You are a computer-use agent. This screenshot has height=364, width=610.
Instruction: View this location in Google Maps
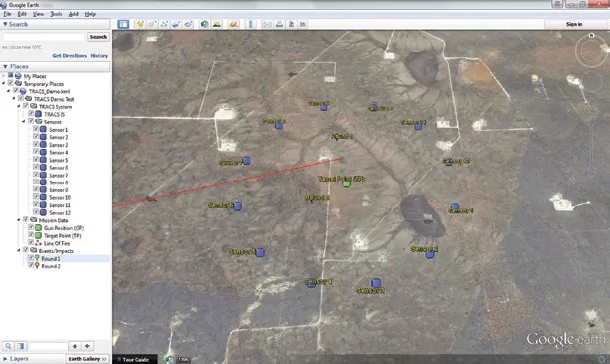pyautogui.click(x=303, y=24)
